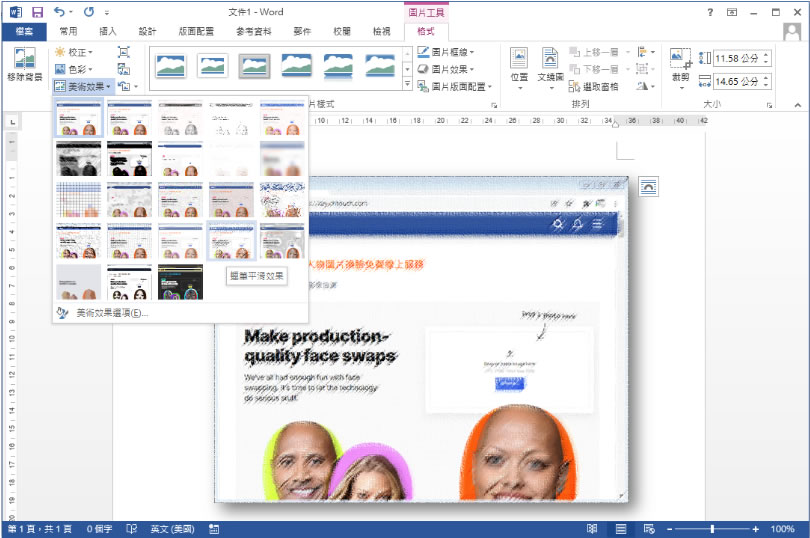The width and height of the screenshot is (810, 538).
Task: Click 美術效果選項(E)... options link
Action: (x=112, y=313)
